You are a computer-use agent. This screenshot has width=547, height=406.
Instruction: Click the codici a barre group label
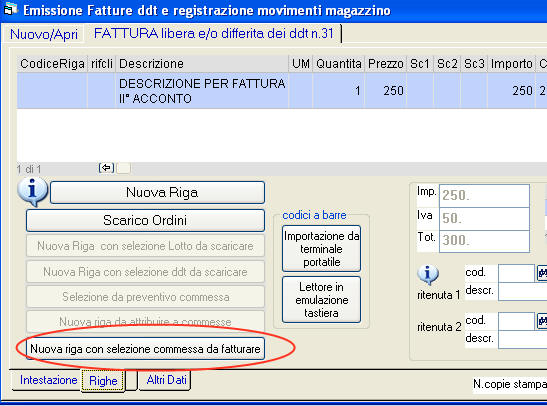coord(314,215)
